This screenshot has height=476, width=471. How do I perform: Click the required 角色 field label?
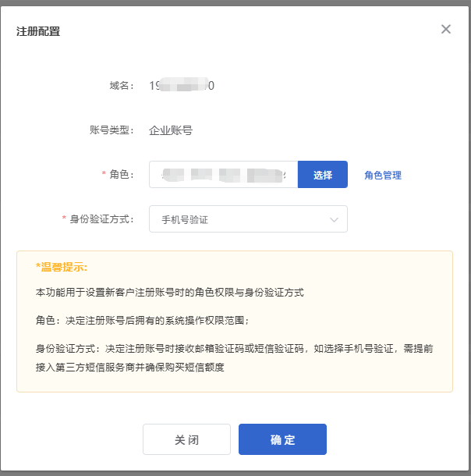coord(122,175)
